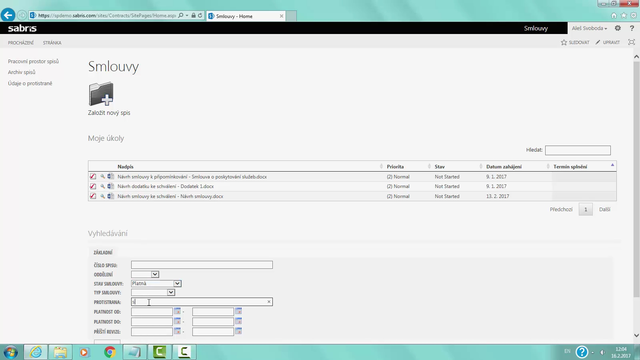
Task: Open the settings gear in the header
Action: click(618, 28)
